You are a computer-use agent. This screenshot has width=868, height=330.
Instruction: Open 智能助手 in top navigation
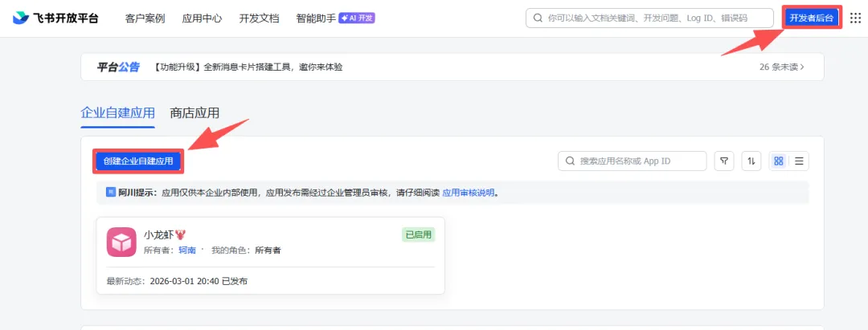tap(316, 18)
